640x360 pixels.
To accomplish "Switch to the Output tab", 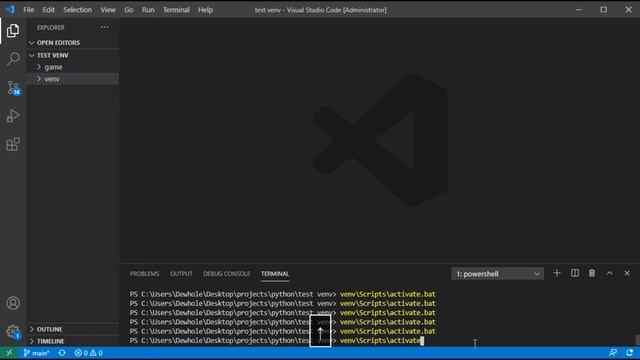I will (181, 274).
